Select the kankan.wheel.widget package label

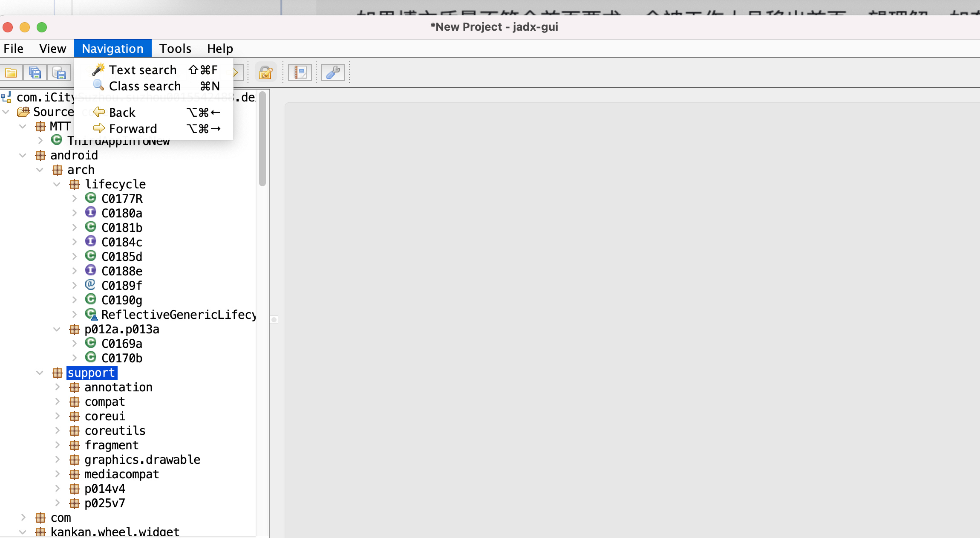point(115,532)
